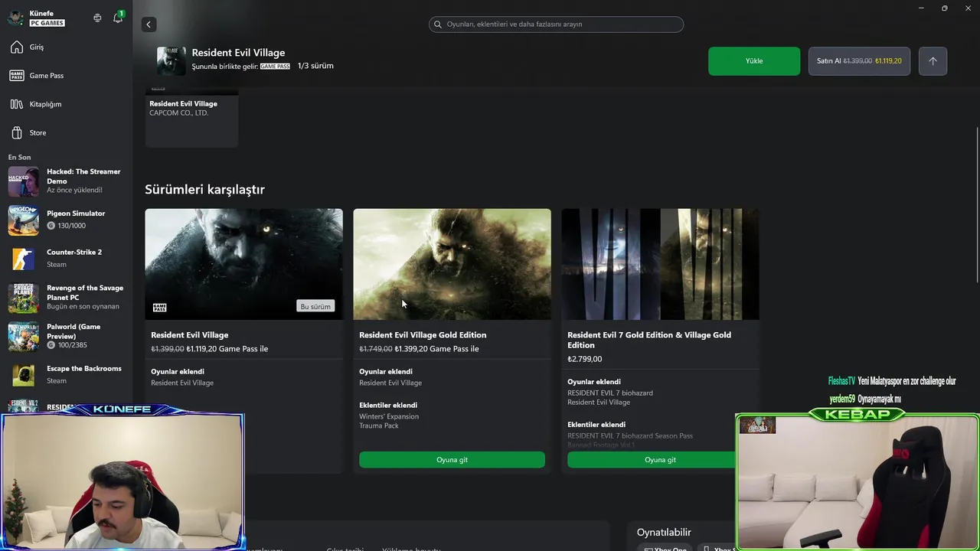Open Resident Evil Village Gold Edition artwork
The width and height of the screenshot is (980, 551).
452,264
